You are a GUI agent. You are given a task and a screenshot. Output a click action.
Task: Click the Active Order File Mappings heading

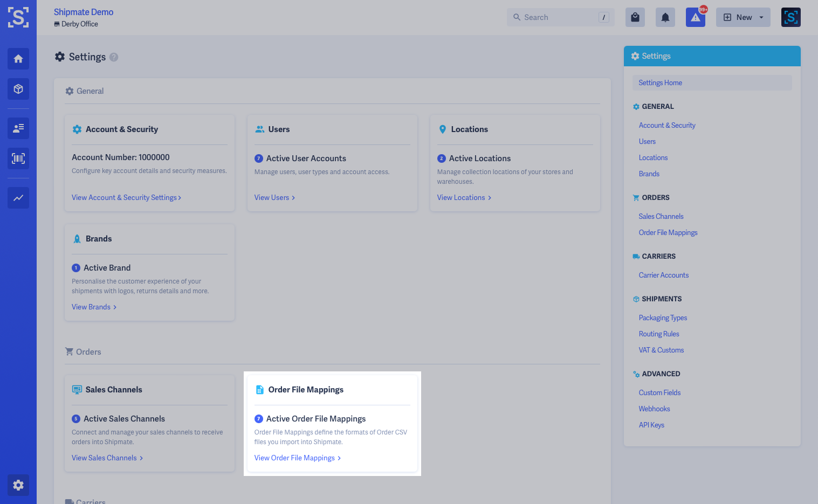(x=316, y=419)
